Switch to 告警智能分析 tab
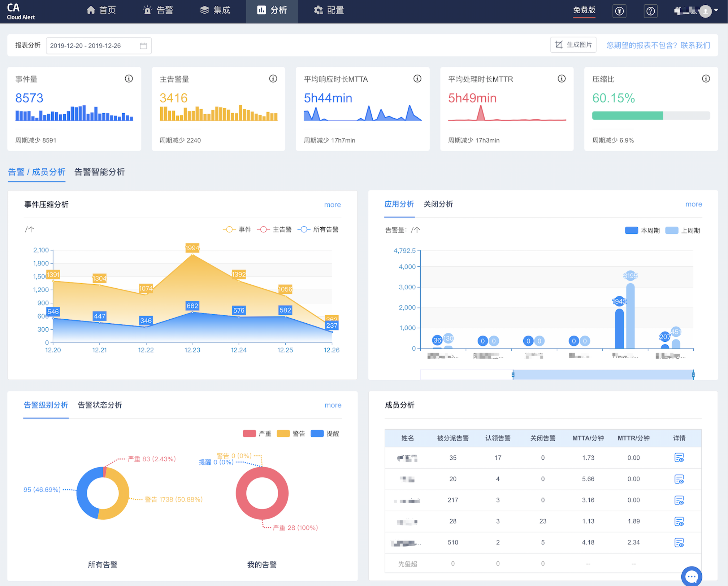 tap(99, 172)
